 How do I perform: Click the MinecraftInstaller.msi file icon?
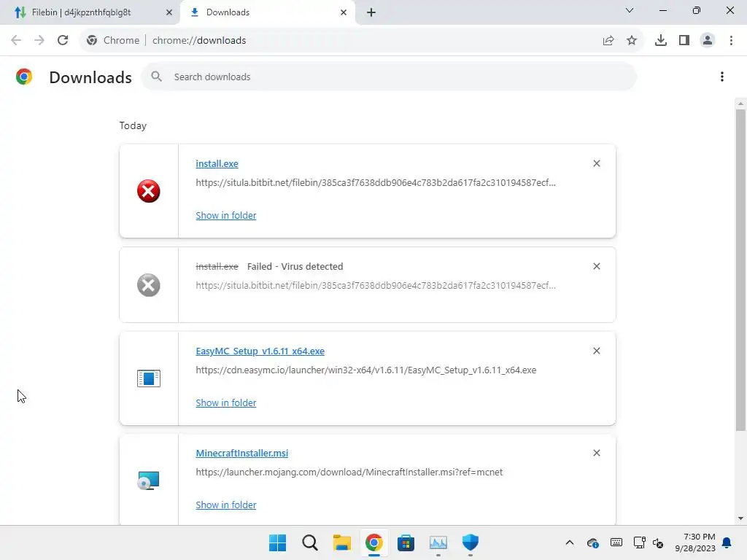[x=149, y=481]
